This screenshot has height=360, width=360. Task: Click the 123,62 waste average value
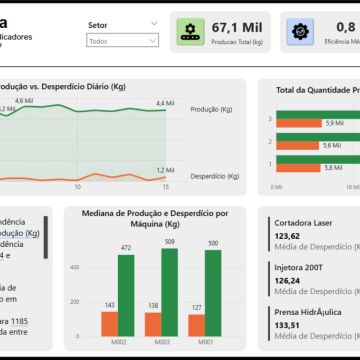point(287,236)
